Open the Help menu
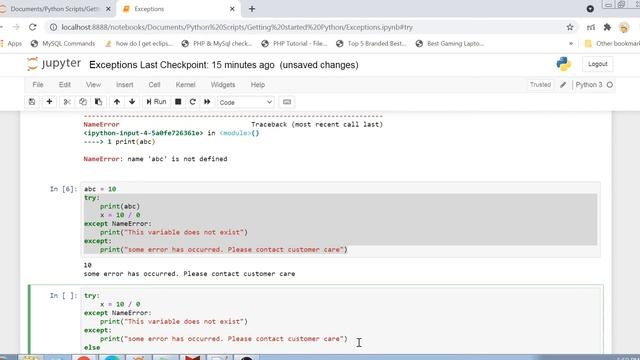 pos(258,85)
